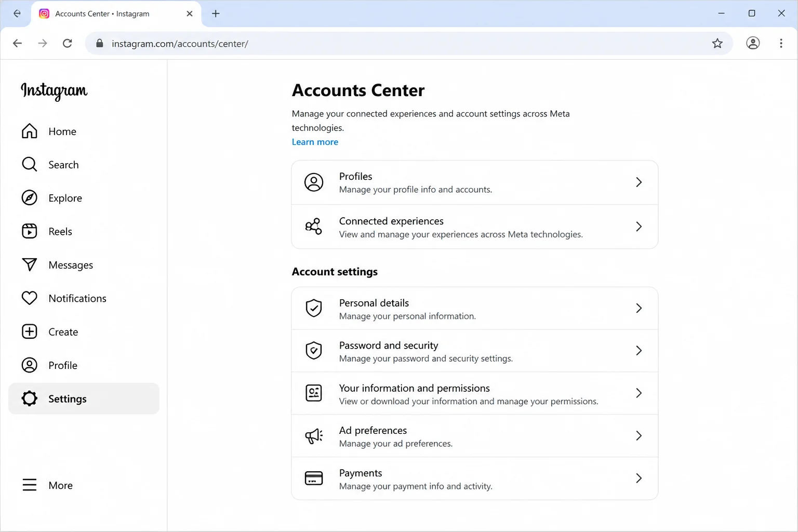This screenshot has width=798, height=532.
Task: Open Payments chevron arrow
Action: click(639, 478)
